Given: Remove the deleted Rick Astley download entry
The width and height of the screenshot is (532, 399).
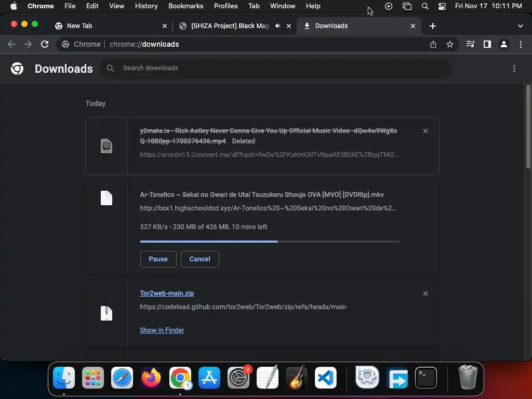Looking at the screenshot, I should pos(425,131).
